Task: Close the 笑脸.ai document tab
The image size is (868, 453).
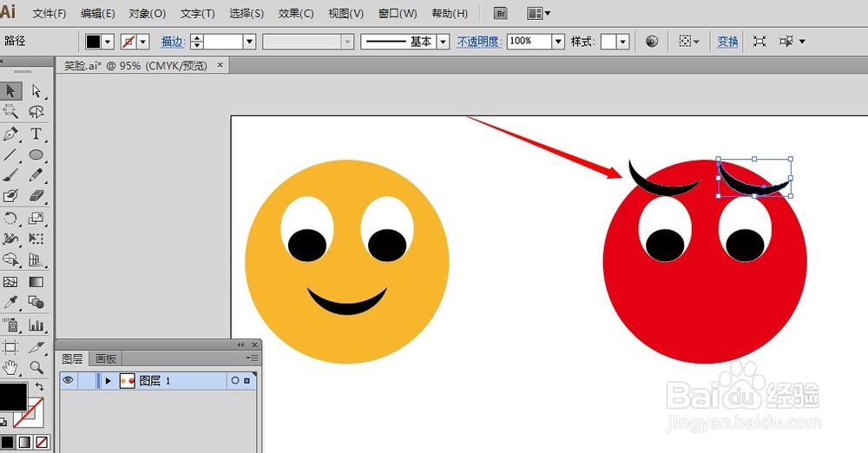Action: coord(220,65)
